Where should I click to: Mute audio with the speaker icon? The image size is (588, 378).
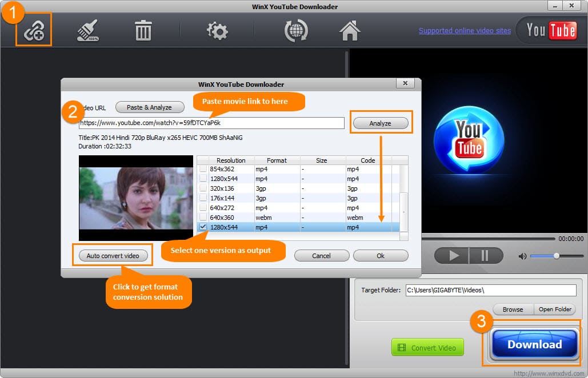(522, 256)
